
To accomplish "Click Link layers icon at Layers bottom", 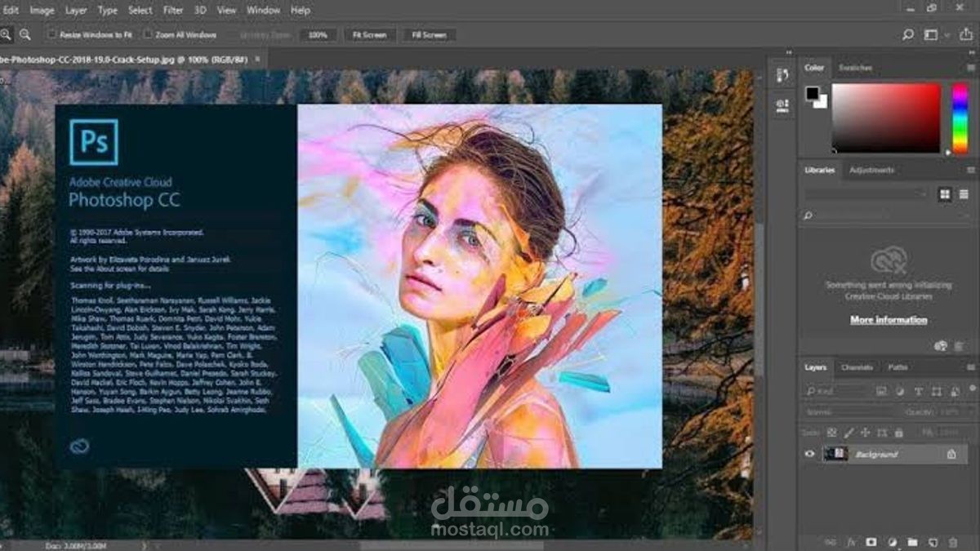I will coord(831,541).
